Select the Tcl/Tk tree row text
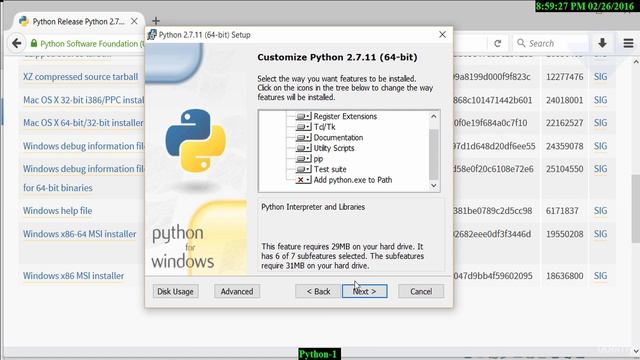 324,127
